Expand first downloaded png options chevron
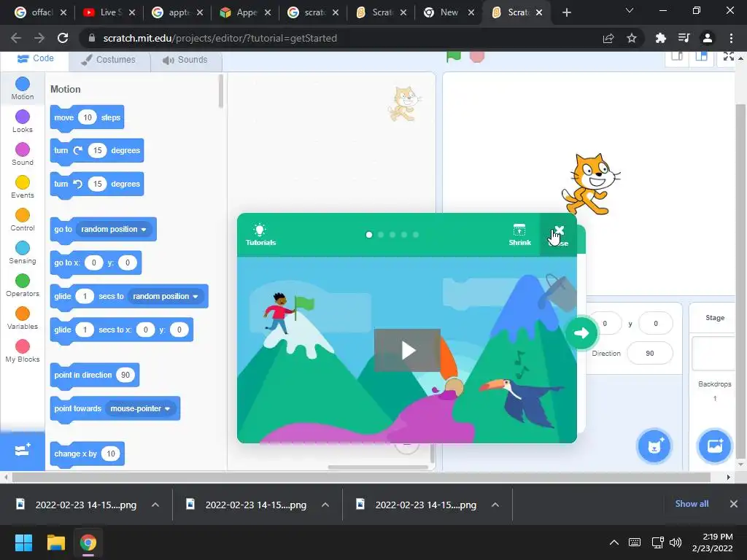The height and width of the screenshot is (560, 747). (155, 505)
